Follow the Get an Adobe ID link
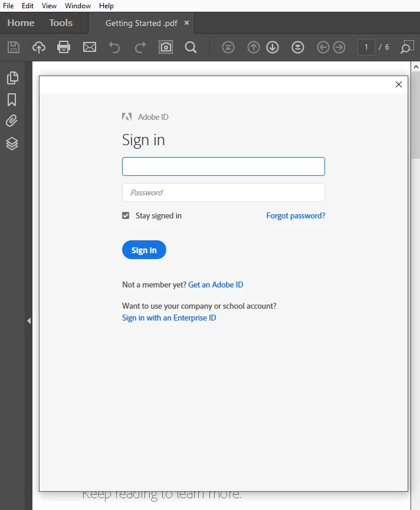This screenshot has height=510, width=420. click(x=215, y=285)
